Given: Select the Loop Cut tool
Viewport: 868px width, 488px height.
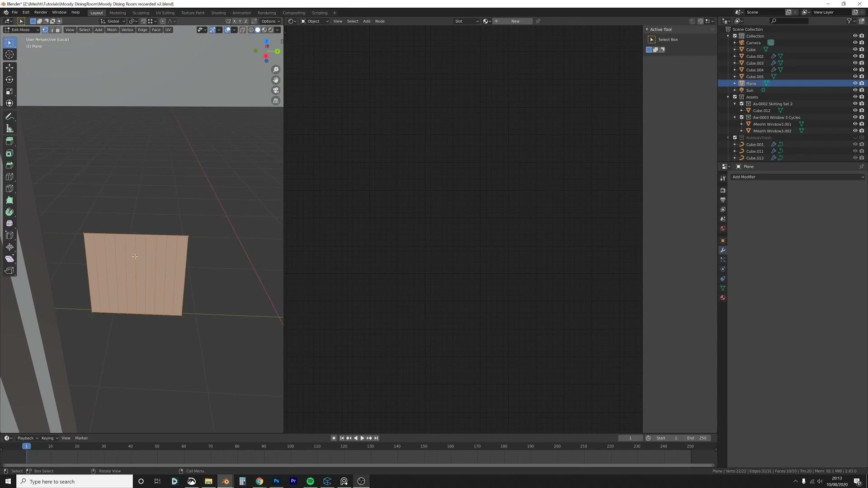Looking at the screenshot, I should click(9, 177).
